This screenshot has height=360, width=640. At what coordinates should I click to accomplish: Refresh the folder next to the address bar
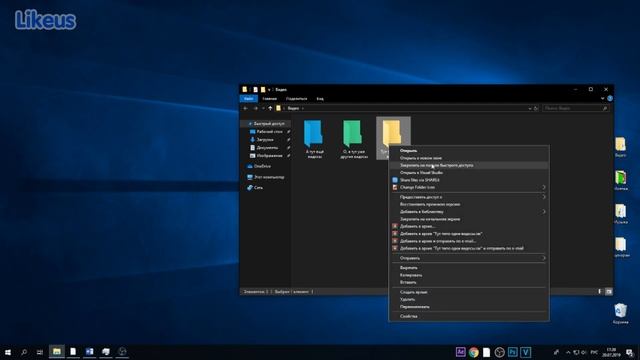[536, 108]
